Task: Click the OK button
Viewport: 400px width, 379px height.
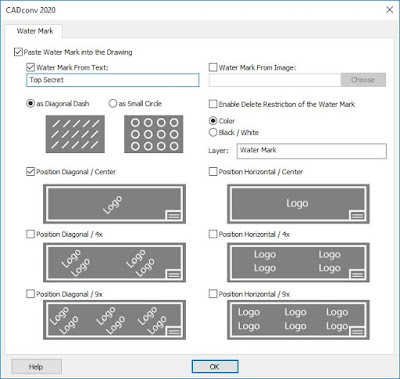Action: coord(215,367)
